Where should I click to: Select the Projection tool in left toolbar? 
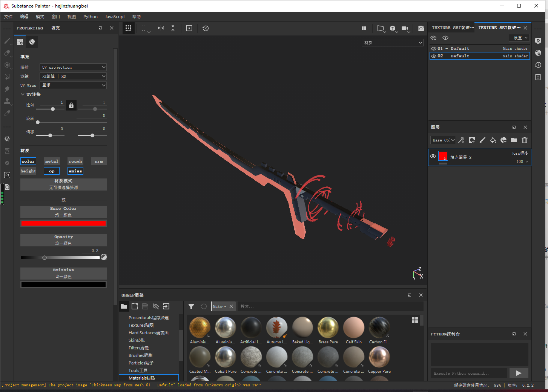7,65
